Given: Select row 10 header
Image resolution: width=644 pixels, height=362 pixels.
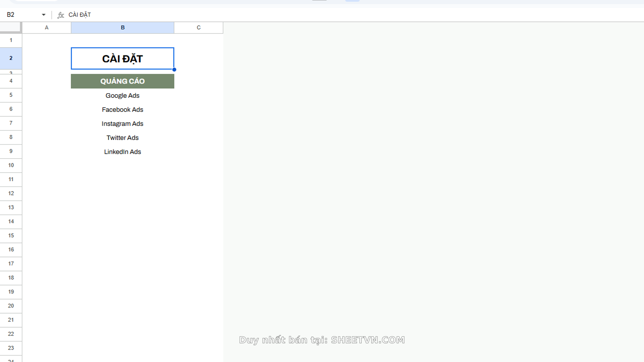Looking at the screenshot, I should [11, 165].
